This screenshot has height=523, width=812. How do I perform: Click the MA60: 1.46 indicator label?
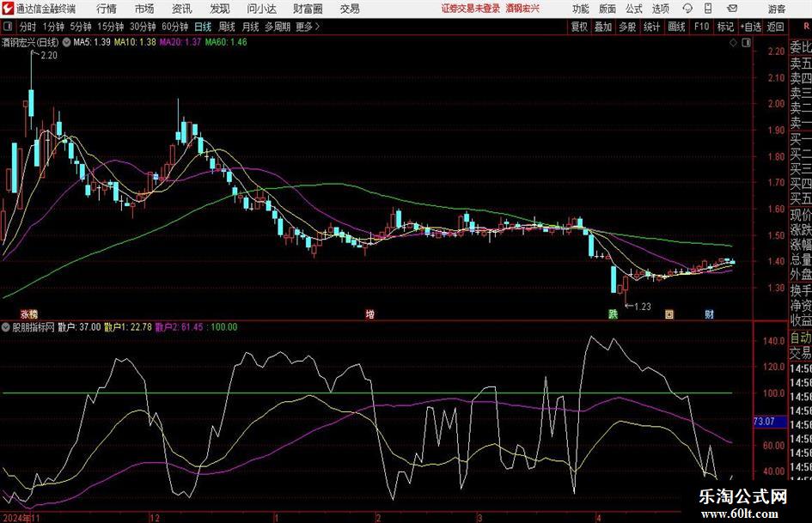tap(226, 42)
